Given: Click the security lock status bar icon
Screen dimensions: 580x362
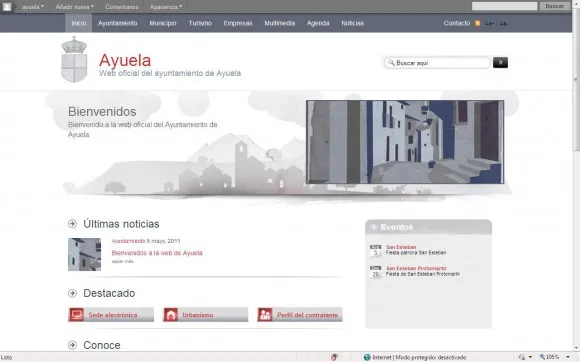Looking at the screenshot, I should [x=522, y=357].
